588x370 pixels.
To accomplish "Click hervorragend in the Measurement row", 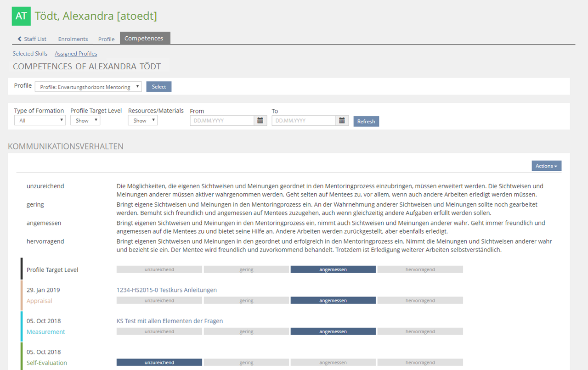I will [420, 331].
